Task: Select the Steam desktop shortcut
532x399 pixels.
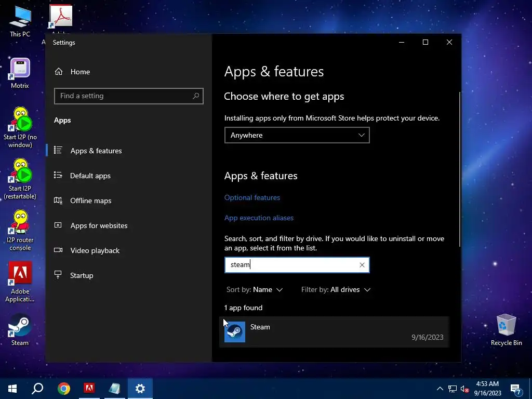Action: tap(20, 329)
